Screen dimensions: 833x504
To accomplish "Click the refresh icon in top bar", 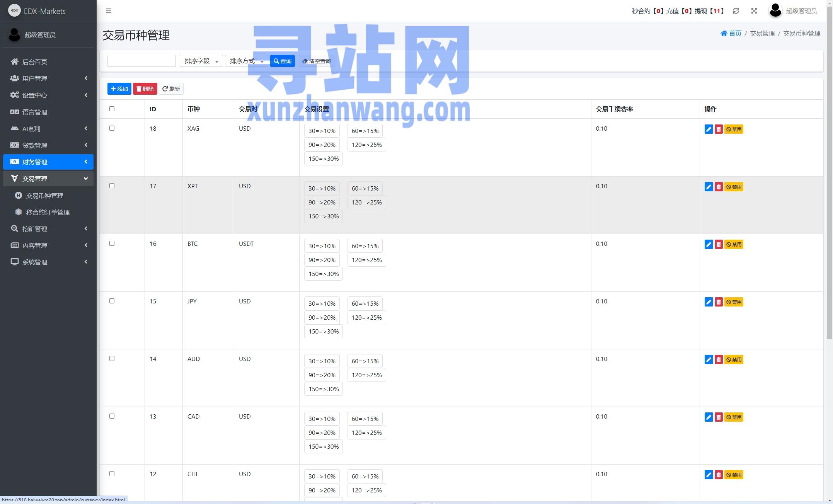I will pos(736,11).
